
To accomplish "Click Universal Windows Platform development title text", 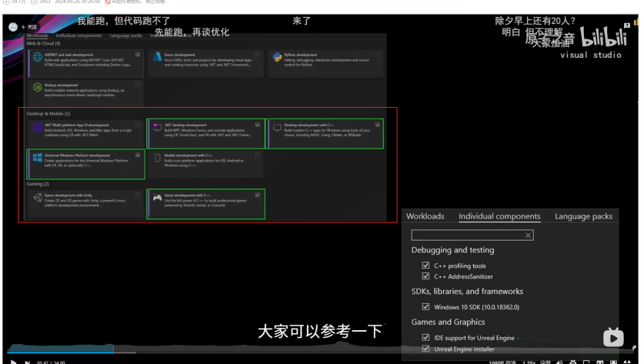I will [77, 155].
